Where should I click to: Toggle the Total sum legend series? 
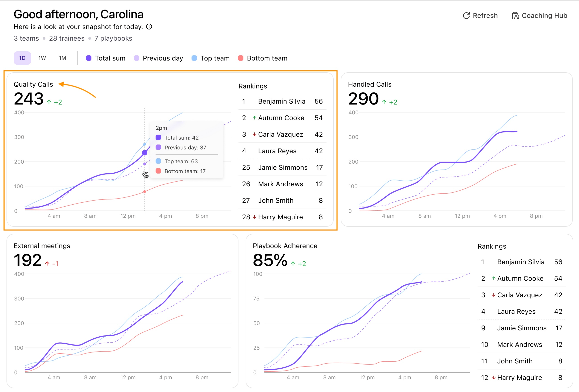[x=106, y=58]
